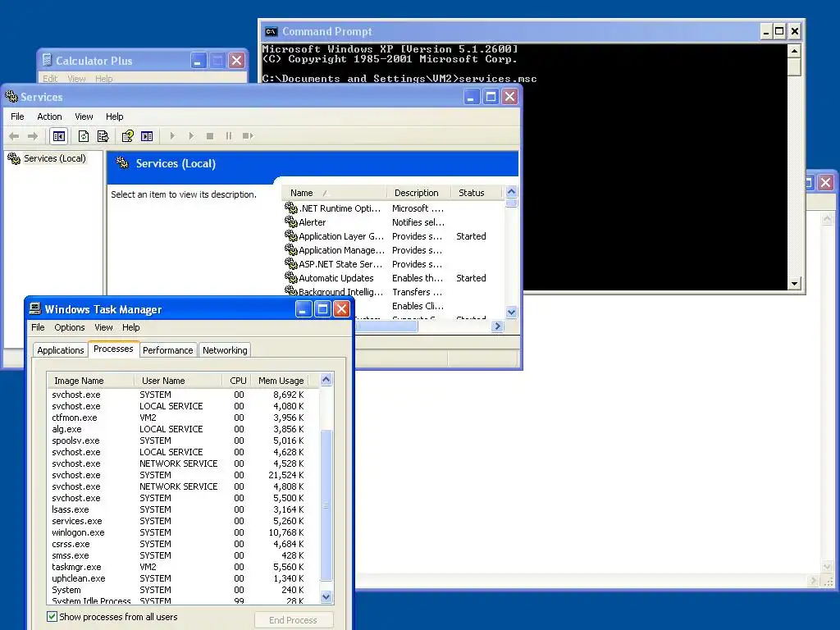840x630 pixels.
Task: Click Services list horizontal scrollbar thumb
Action: pyautogui.click(x=387, y=326)
